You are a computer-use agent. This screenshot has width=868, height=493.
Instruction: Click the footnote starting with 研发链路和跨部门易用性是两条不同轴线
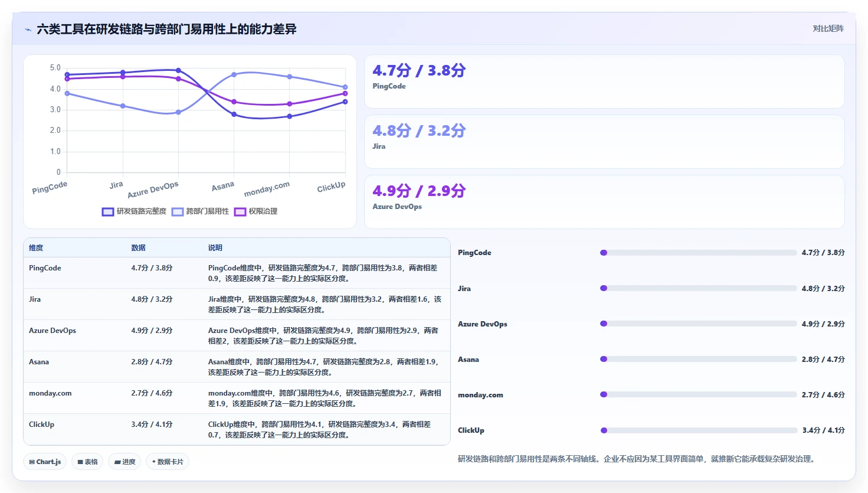click(637, 459)
